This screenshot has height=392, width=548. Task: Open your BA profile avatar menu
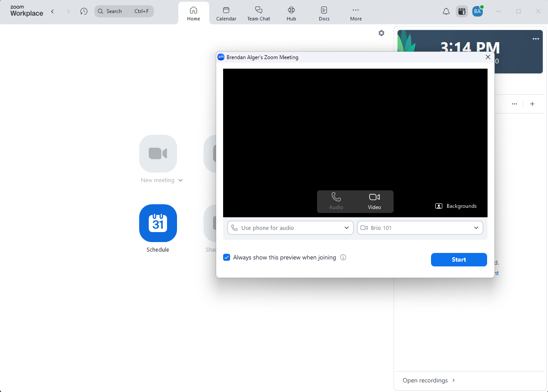pos(478,11)
